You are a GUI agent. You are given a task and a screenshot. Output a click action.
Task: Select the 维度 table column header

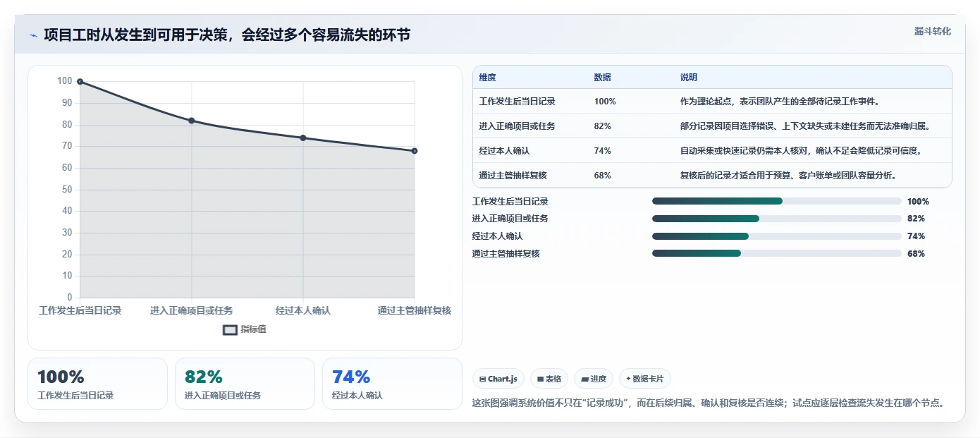[487, 78]
